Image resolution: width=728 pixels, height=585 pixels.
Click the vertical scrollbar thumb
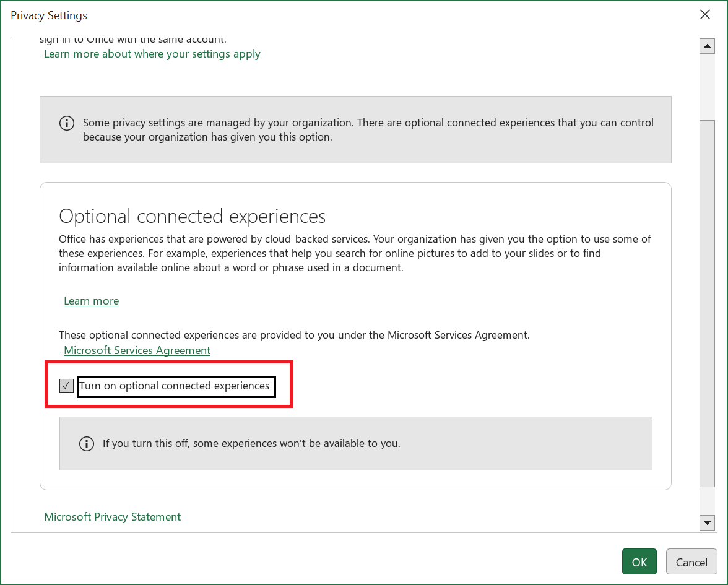click(x=707, y=303)
